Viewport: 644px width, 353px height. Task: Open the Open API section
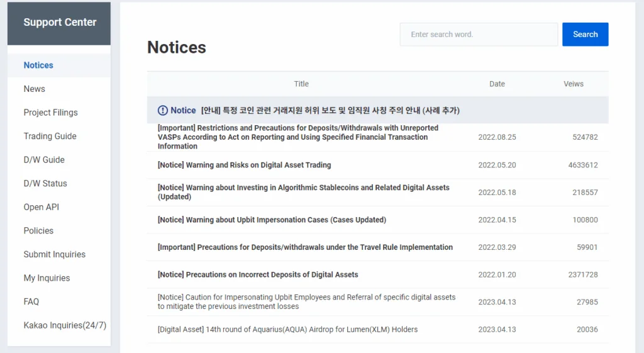pos(42,207)
